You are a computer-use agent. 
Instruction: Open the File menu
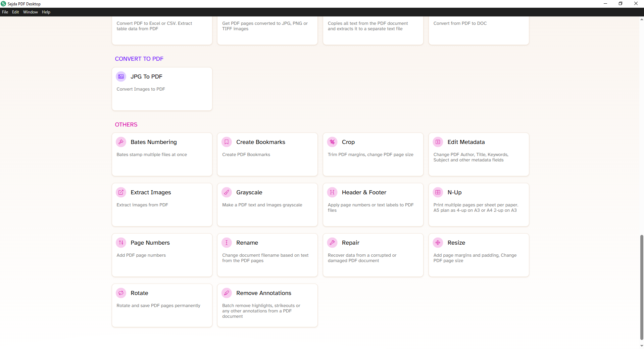pyautogui.click(x=5, y=12)
